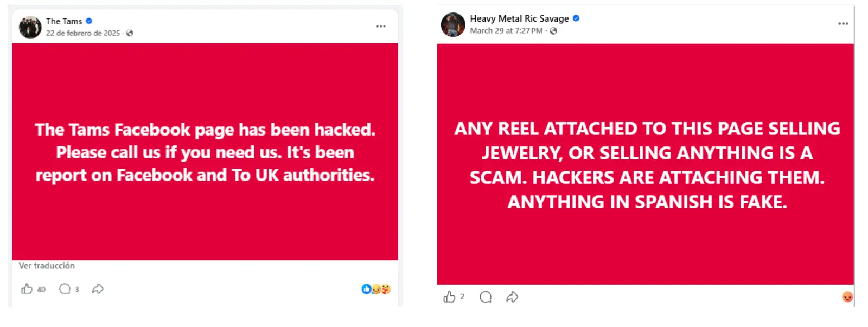Click The Tams profile picture
The width and height of the screenshot is (868, 327).
pyautogui.click(x=30, y=27)
